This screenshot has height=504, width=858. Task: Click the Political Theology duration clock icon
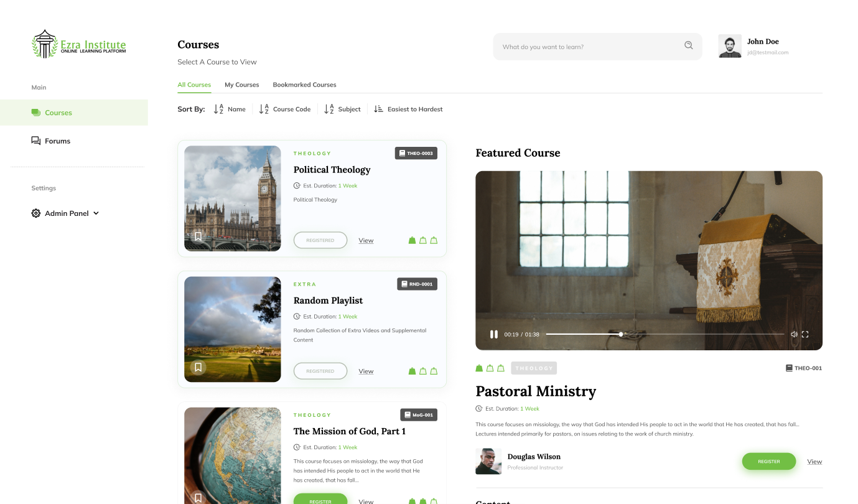point(297,185)
